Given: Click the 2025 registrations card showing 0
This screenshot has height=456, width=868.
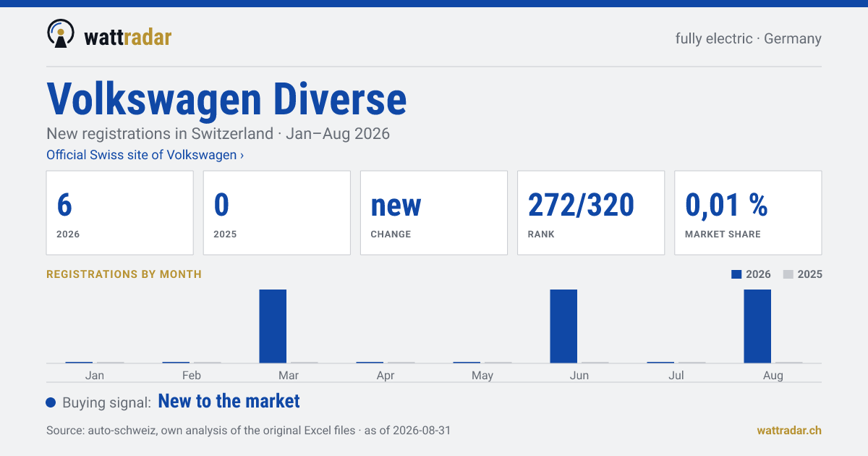Looking at the screenshot, I should point(276,213).
